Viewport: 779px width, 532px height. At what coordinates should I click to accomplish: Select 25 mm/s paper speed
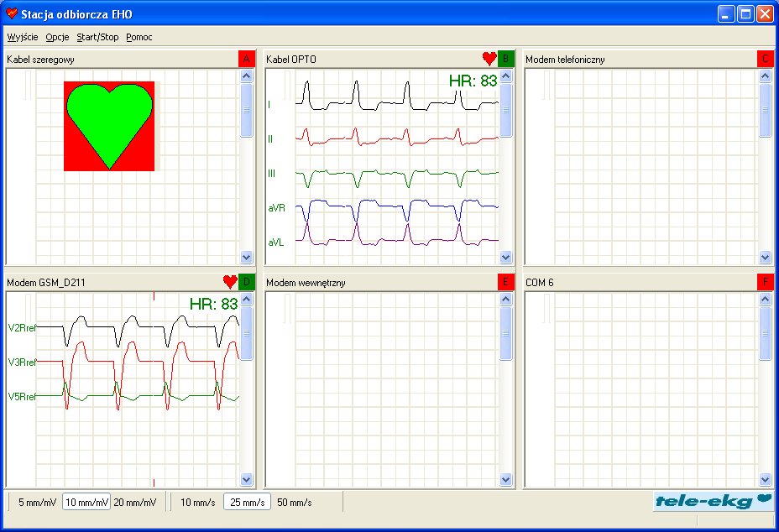pyautogui.click(x=247, y=502)
